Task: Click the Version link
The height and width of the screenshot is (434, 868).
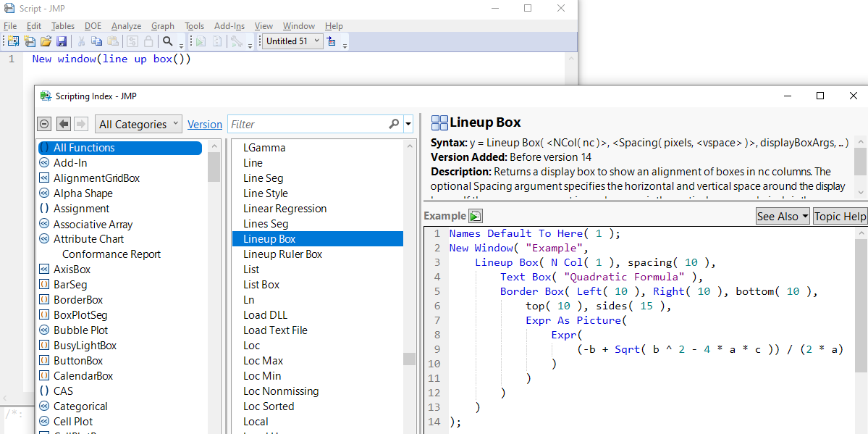Action: 205,125
